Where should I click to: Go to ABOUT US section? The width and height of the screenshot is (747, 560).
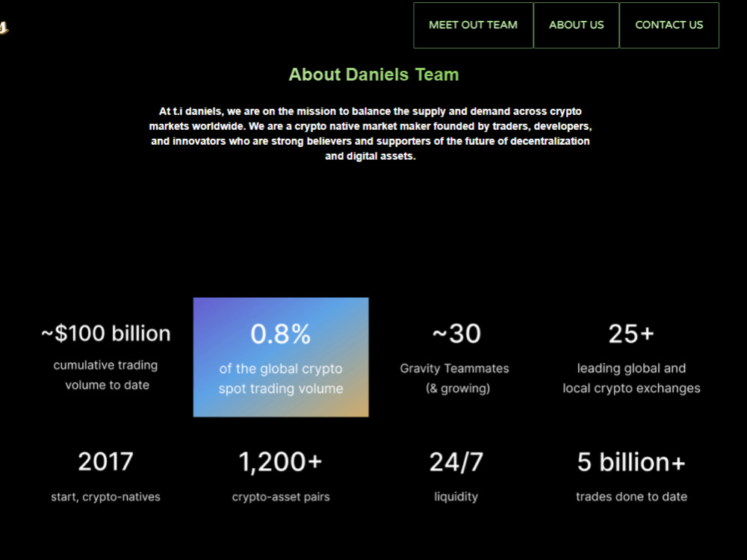click(x=577, y=25)
